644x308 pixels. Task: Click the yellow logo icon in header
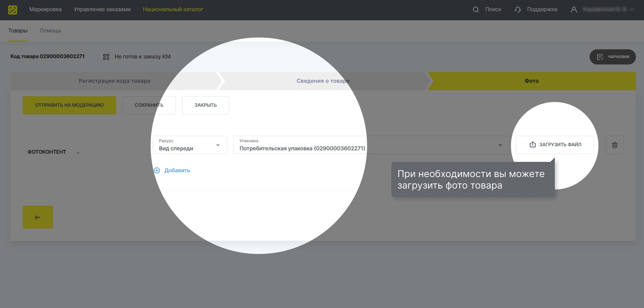(12, 10)
